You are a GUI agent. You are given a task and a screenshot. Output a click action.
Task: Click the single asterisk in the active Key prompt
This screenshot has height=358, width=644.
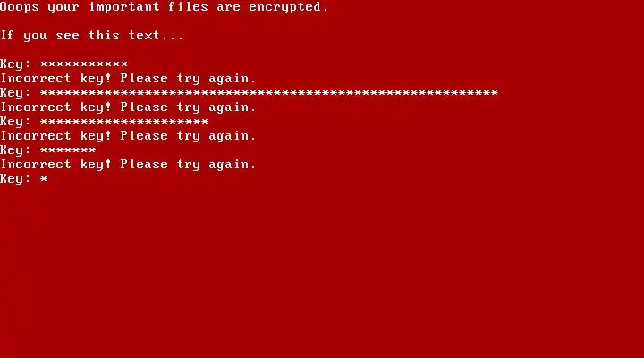[x=44, y=179]
